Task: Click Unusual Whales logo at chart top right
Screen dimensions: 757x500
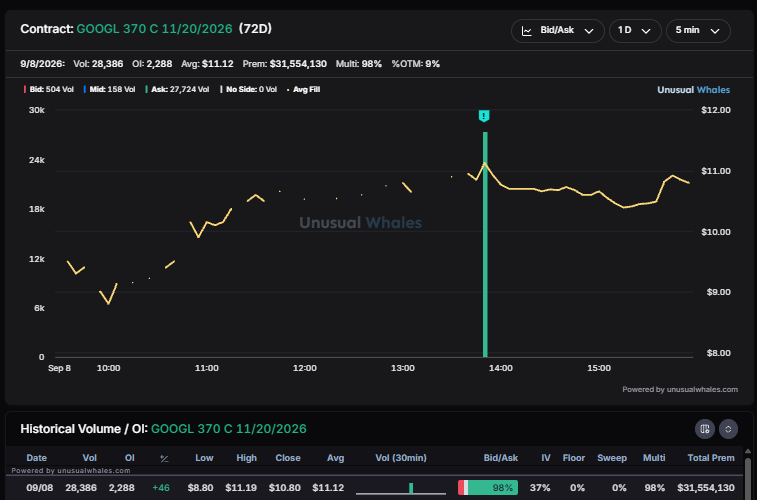Action: (x=693, y=90)
